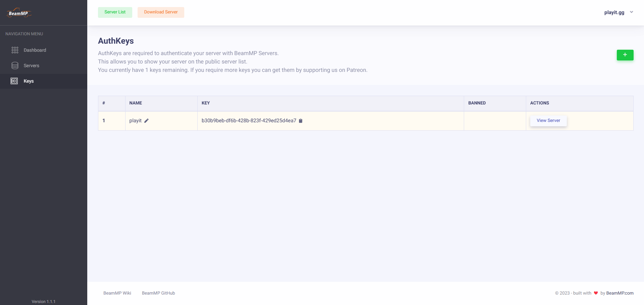This screenshot has height=305, width=644.
Task: Click the BeamMP logo in the sidebar
Action: [x=19, y=13]
